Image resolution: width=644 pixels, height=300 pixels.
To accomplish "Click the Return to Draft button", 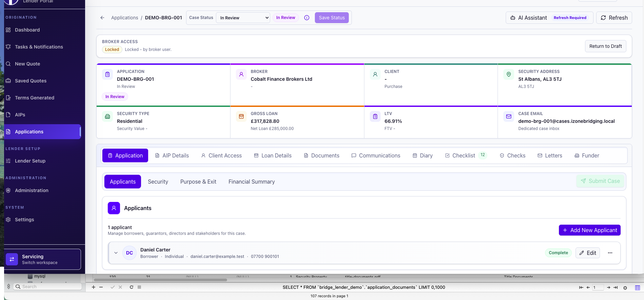I will click(x=605, y=46).
